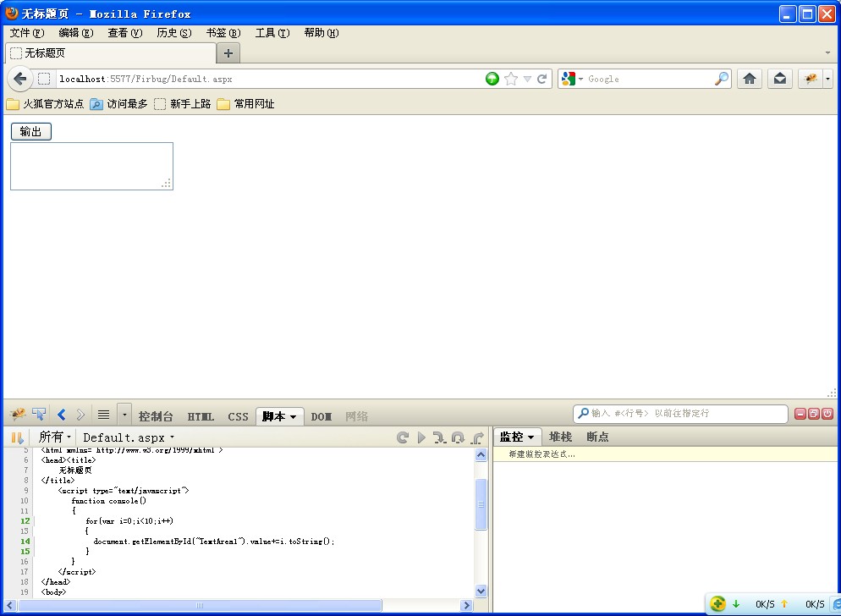Switch to the 网络 panel tab
This screenshot has width=841, height=616.
(x=357, y=416)
